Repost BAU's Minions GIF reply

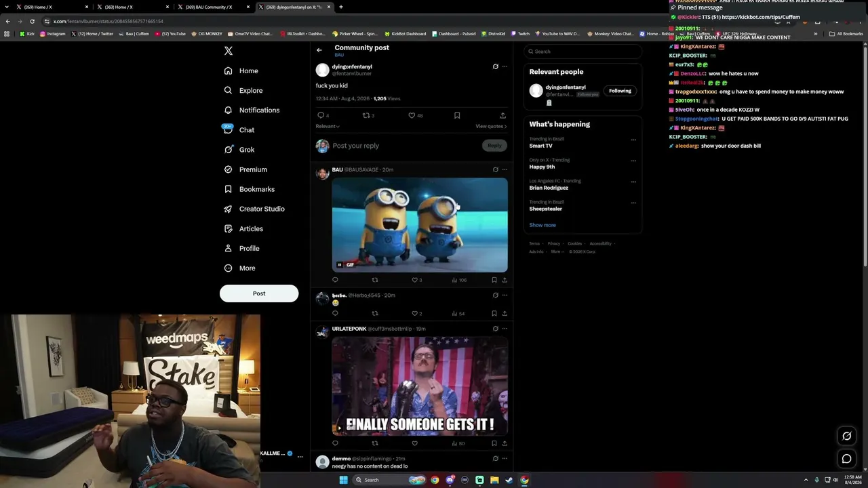375,280
